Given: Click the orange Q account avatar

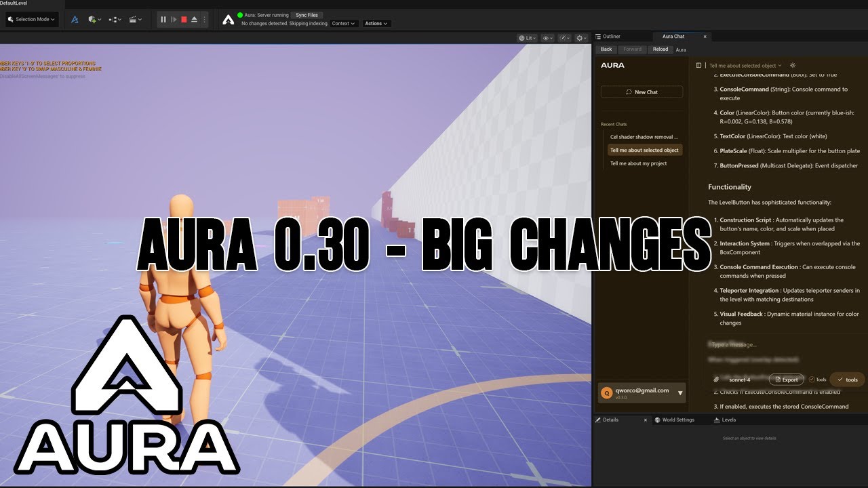Looking at the screenshot, I should [x=607, y=393].
